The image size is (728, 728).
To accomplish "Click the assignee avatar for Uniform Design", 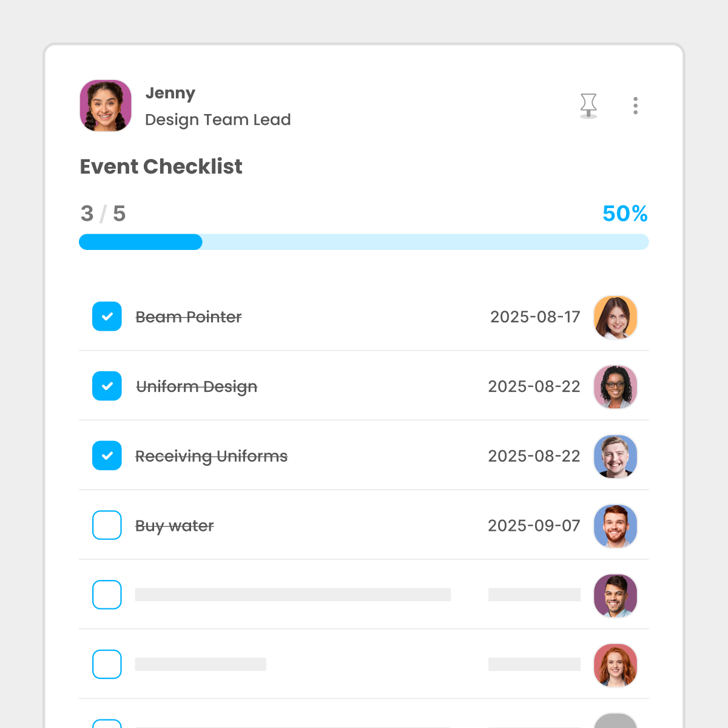I will 615,386.
